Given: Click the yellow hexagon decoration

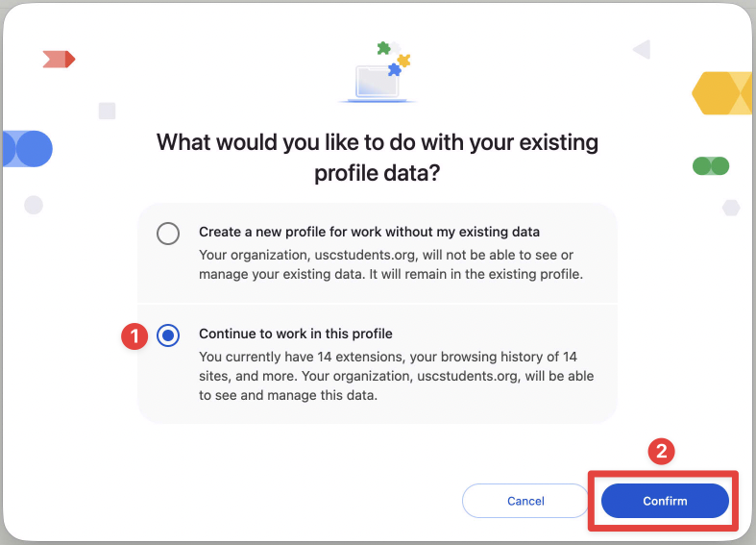Looking at the screenshot, I should coord(721,93).
